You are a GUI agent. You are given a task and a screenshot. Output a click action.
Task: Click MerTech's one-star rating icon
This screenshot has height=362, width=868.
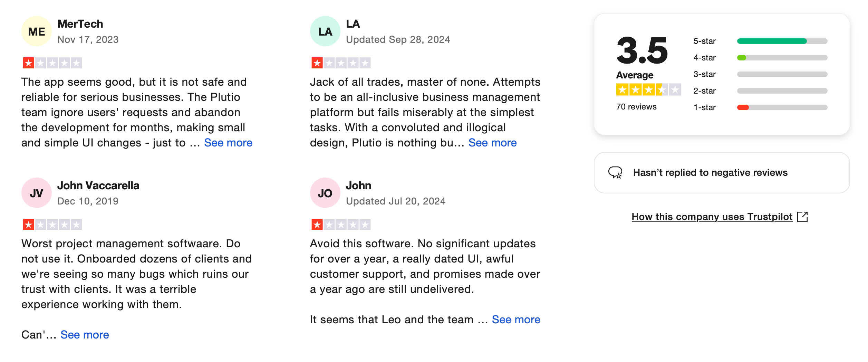[x=52, y=63]
